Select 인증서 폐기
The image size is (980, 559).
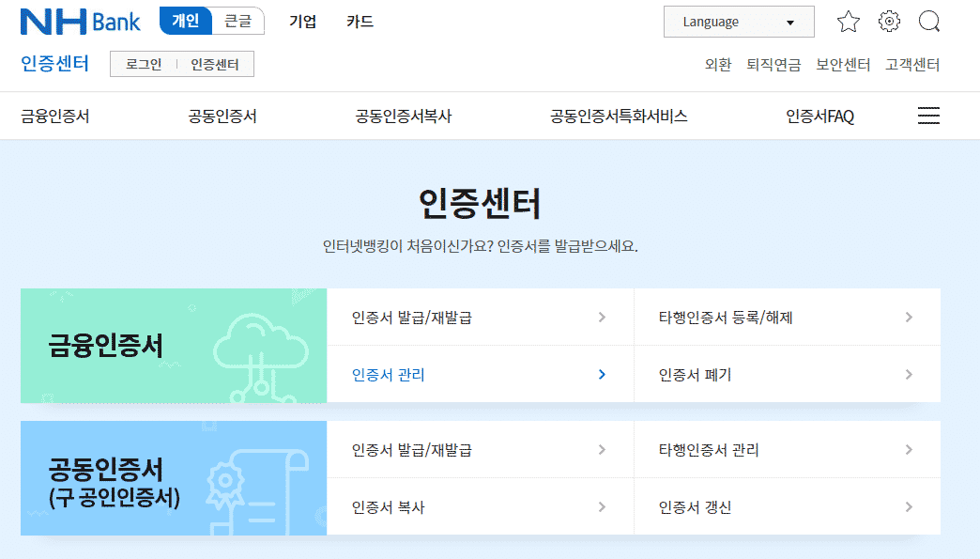(788, 375)
